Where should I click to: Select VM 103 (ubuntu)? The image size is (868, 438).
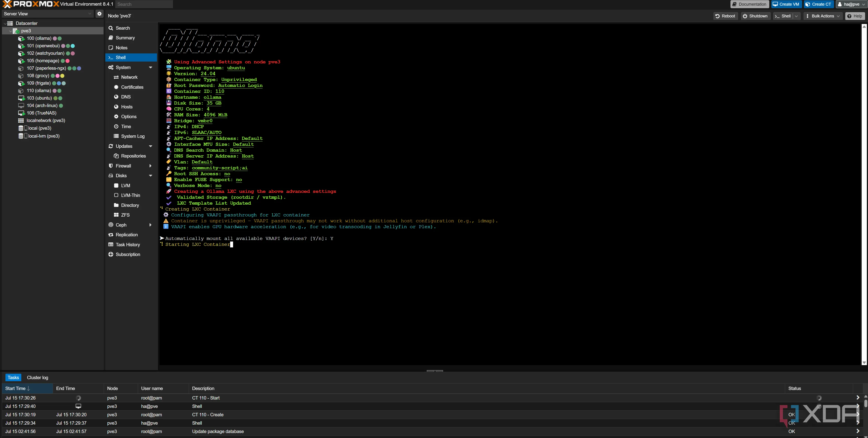(x=39, y=98)
